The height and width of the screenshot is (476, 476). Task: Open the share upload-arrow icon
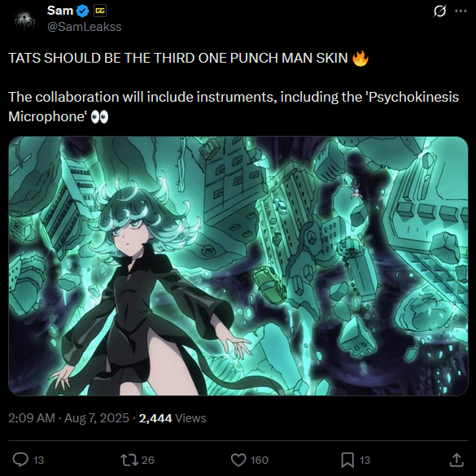[x=456, y=460]
